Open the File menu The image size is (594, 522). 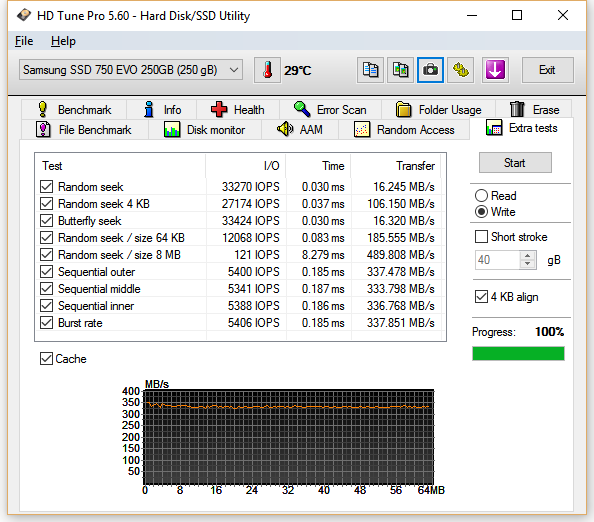click(24, 41)
